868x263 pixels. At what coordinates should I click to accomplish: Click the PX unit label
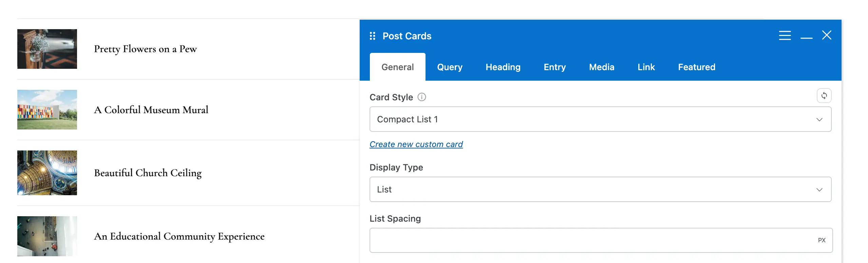[x=822, y=240]
